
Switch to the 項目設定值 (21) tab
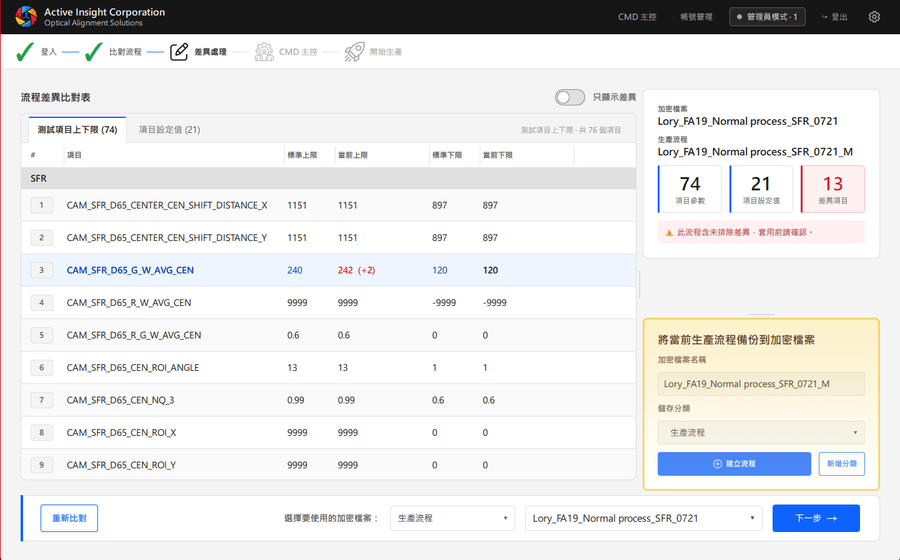point(169,130)
